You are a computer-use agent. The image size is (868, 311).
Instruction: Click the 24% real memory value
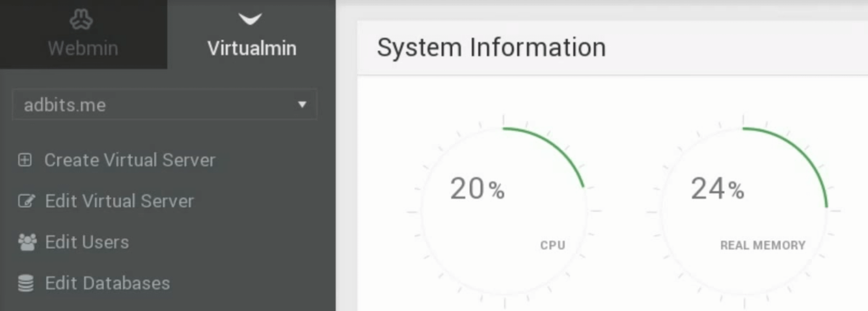pos(717,189)
